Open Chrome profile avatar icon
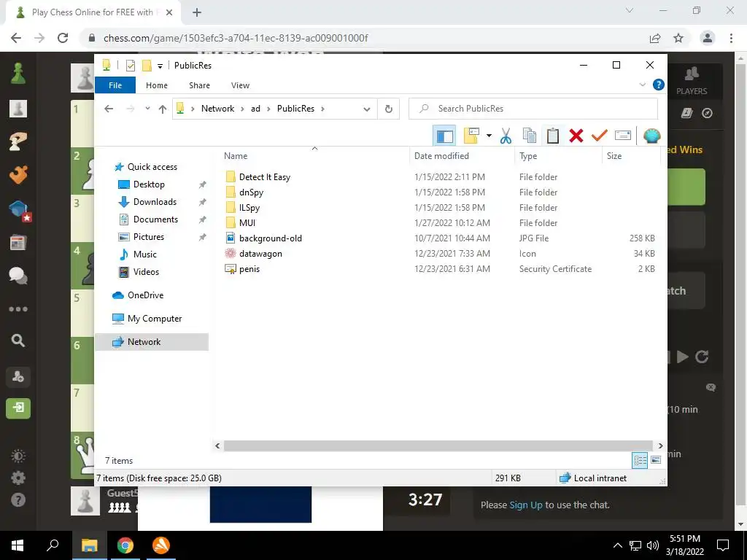Image resolution: width=747 pixels, height=560 pixels. [708, 38]
